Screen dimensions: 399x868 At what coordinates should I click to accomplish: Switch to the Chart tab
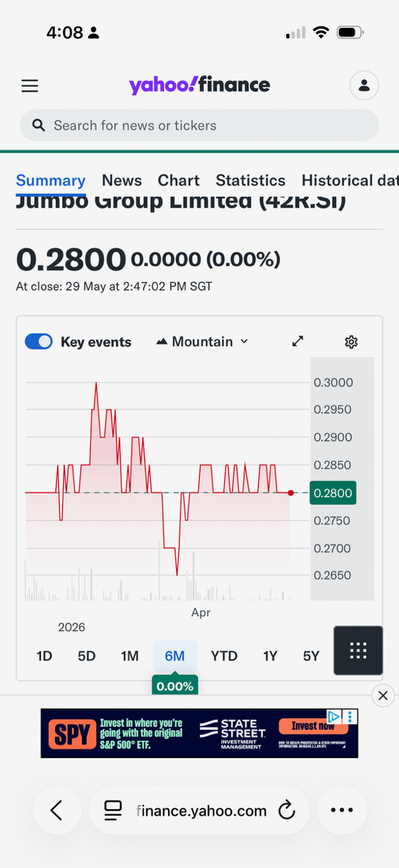point(179,180)
